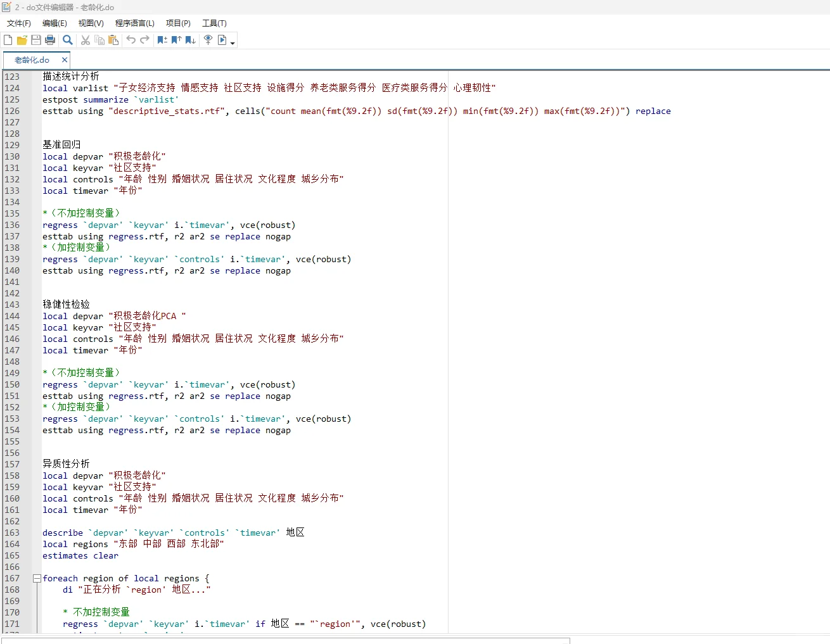Undo the last edit
This screenshot has height=644, width=830.
pos(131,40)
